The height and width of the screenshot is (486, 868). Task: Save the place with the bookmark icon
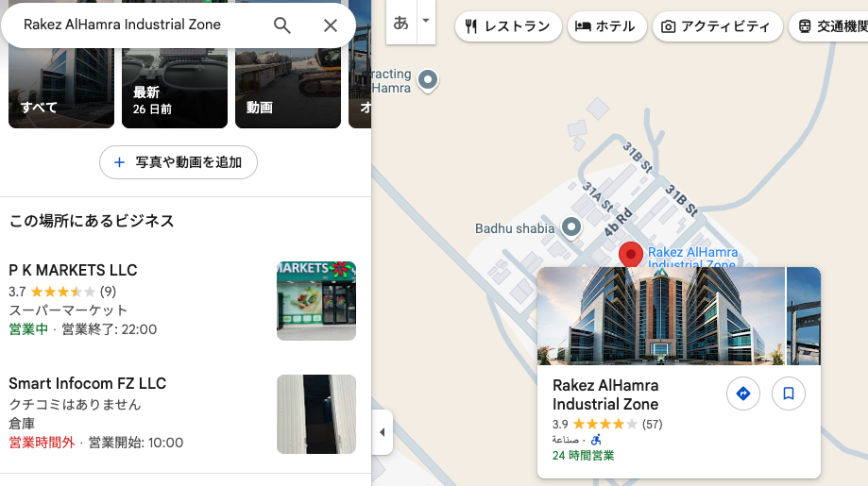pos(789,394)
